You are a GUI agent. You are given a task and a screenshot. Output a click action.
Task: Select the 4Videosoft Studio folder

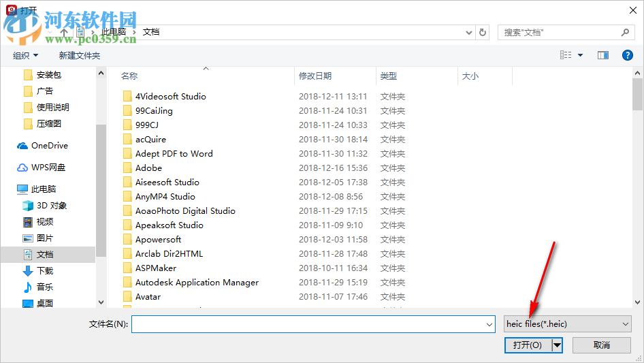170,96
